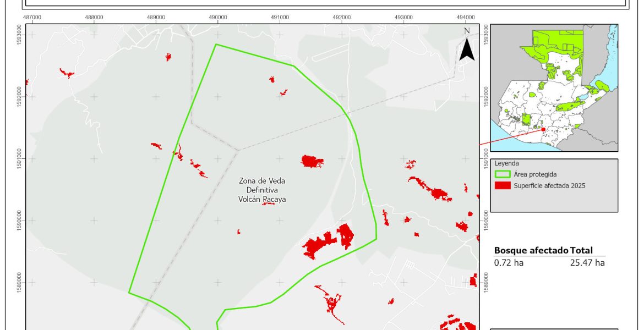Click the 494000 coordinate label on top axis
This screenshot has width=644, height=330.
point(466,17)
